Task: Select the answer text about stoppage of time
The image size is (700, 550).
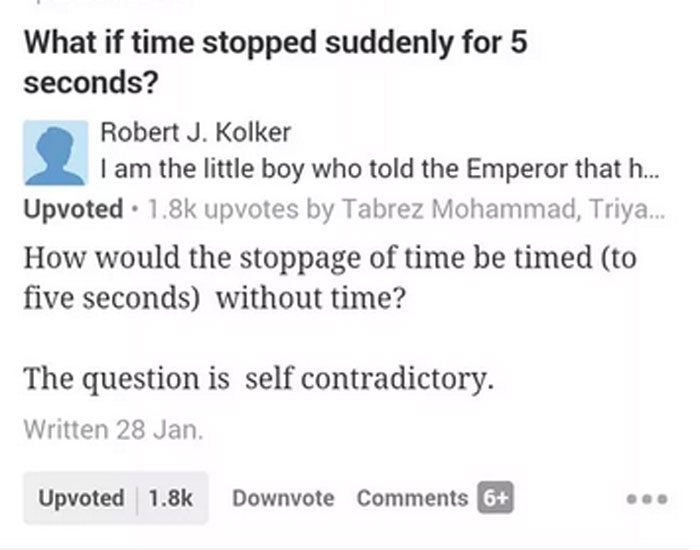Action: [x=329, y=278]
